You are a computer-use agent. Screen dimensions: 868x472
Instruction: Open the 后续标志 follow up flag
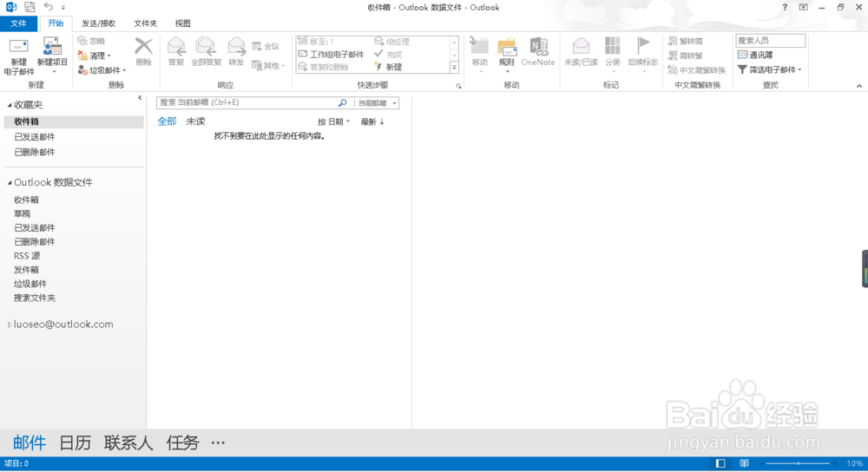642,54
